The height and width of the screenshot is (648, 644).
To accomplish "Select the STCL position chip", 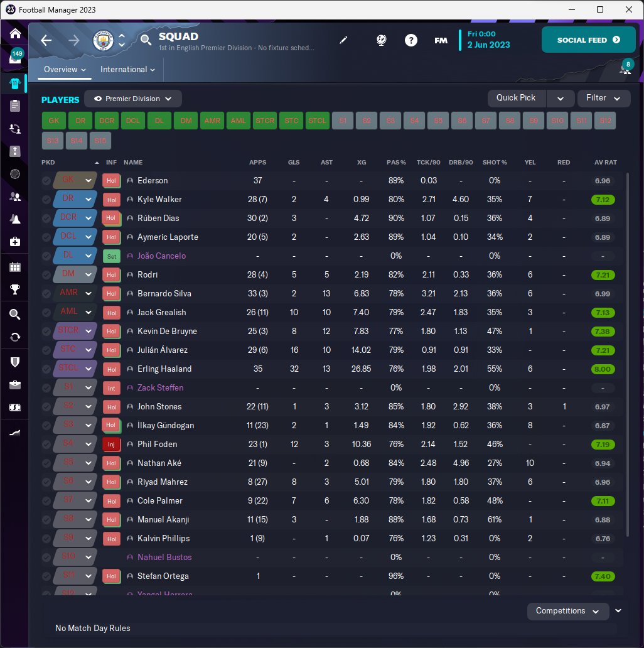I will [x=317, y=121].
